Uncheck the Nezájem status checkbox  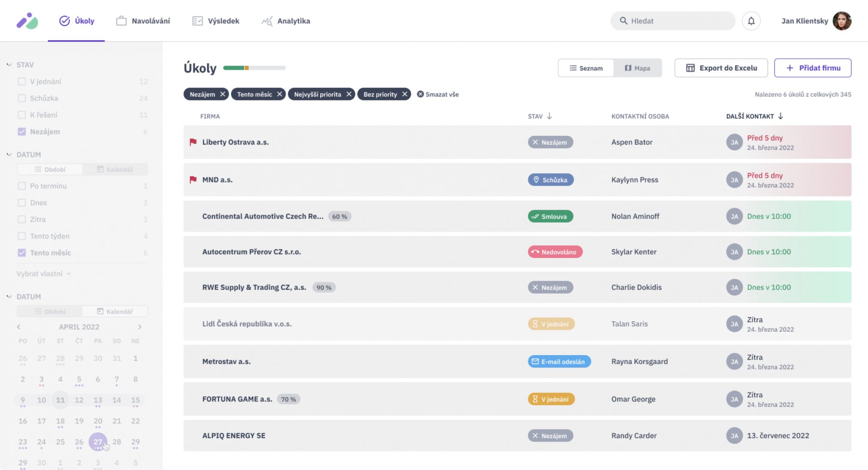point(22,132)
